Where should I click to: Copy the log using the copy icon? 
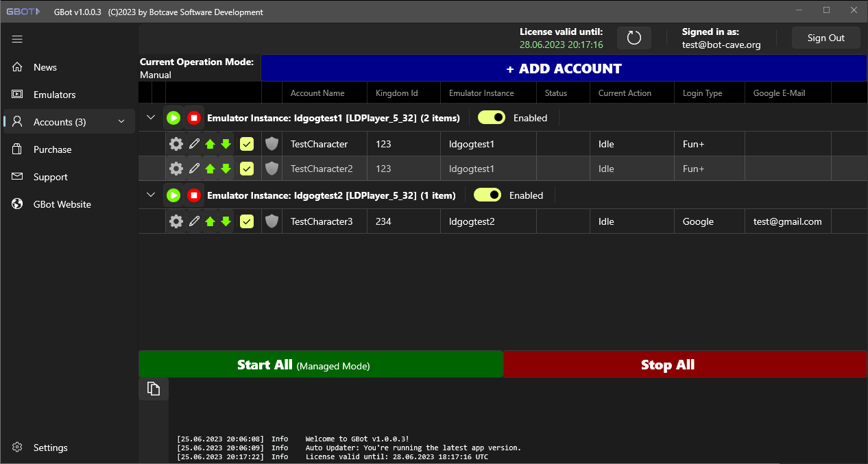[153, 388]
